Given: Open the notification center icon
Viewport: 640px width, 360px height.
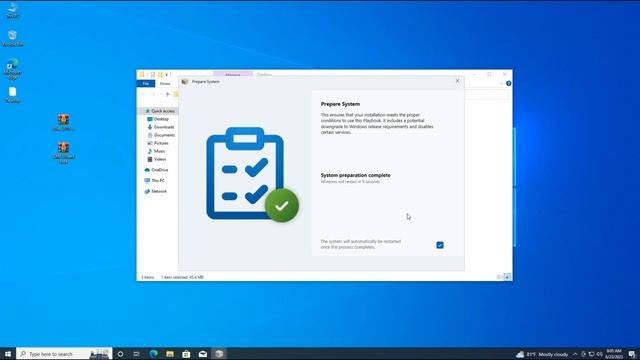Looking at the screenshot, I should coord(632,354).
